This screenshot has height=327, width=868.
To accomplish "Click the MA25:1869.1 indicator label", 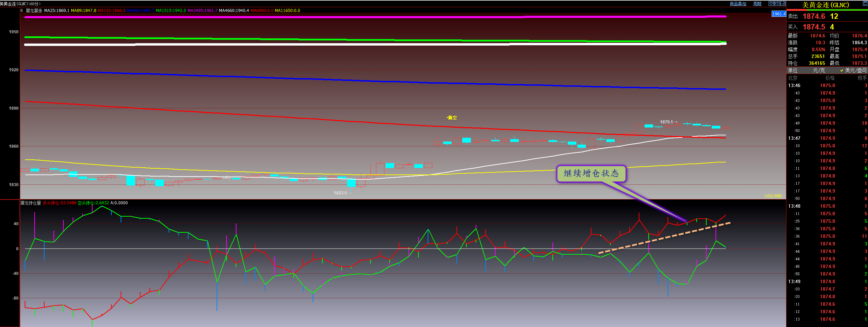I will [x=57, y=11].
